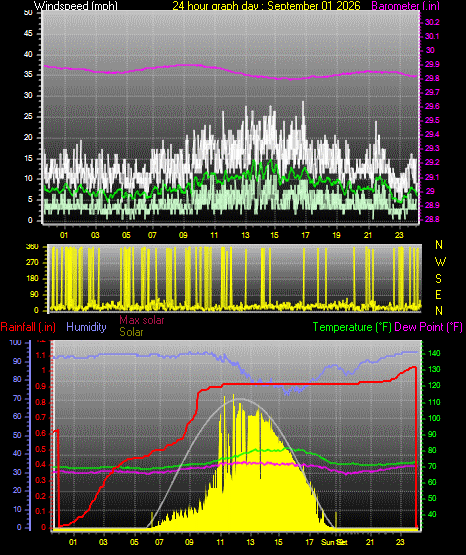Click the '45' windspeed axis value

28,34
